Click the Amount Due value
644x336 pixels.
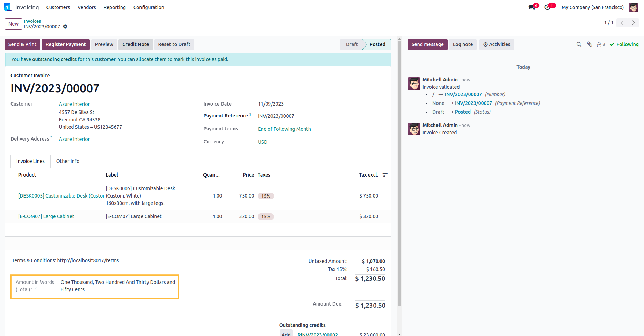(x=370, y=306)
